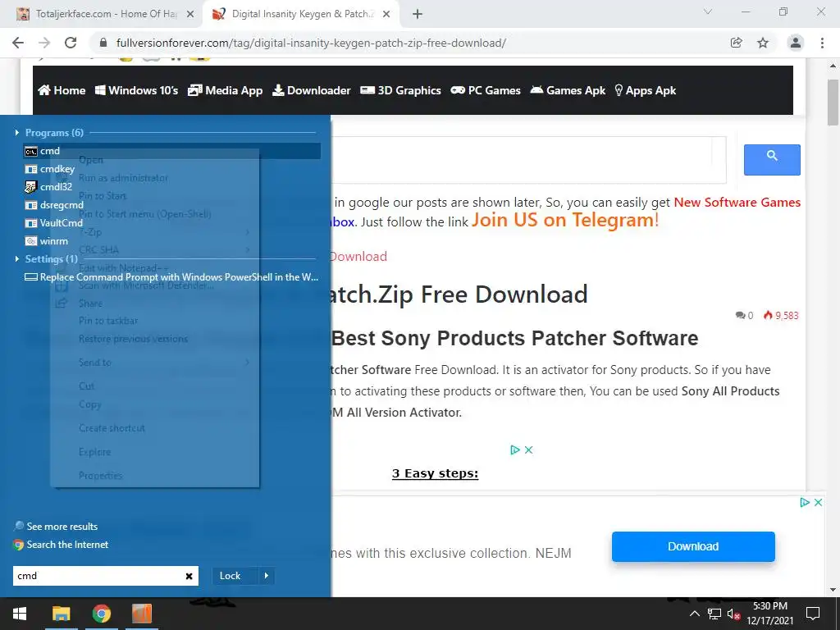
Task: Click the address bar URL
Action: [311, 43]
